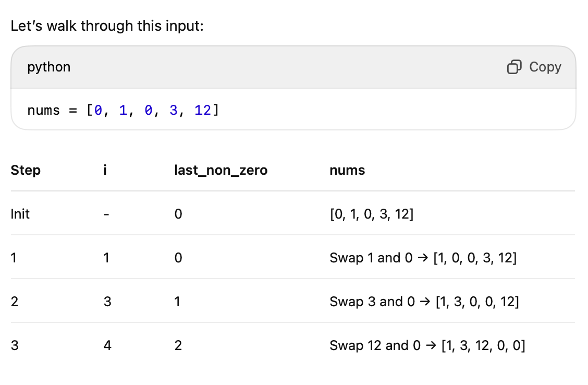This screenshot has width=588, height=385.
Task: Click the Copy icon in the code block header
Action: [x=514, y=67]
